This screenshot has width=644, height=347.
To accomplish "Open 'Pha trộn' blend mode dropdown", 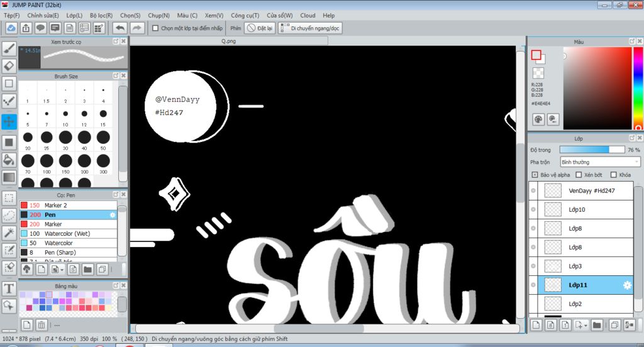I will click(x=600, y=162).
